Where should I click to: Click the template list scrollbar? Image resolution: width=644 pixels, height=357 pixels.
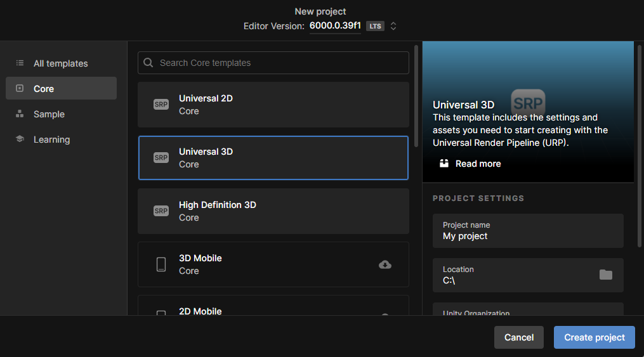point(416,96)
